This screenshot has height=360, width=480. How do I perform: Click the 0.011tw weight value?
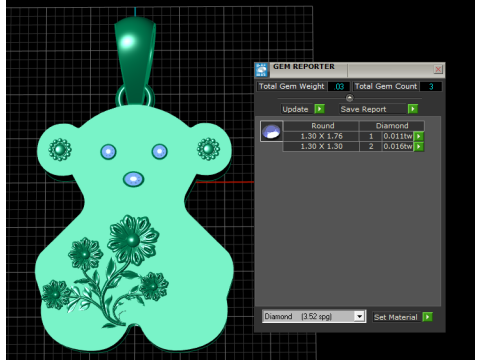pyautogui.click(x=398, y=136)
